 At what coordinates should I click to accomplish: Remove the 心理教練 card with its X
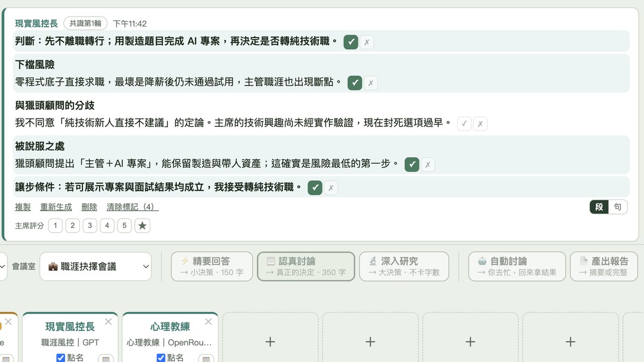point(208,322)
